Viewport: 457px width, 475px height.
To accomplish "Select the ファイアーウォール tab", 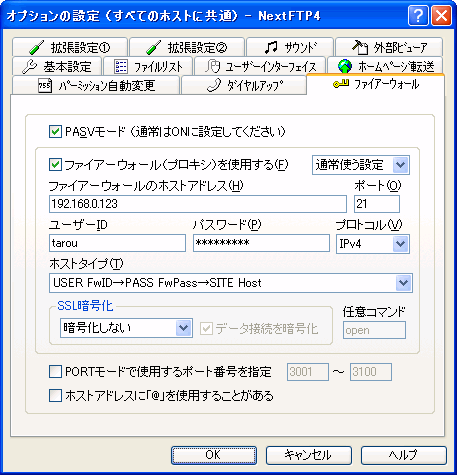I will 375,84.
